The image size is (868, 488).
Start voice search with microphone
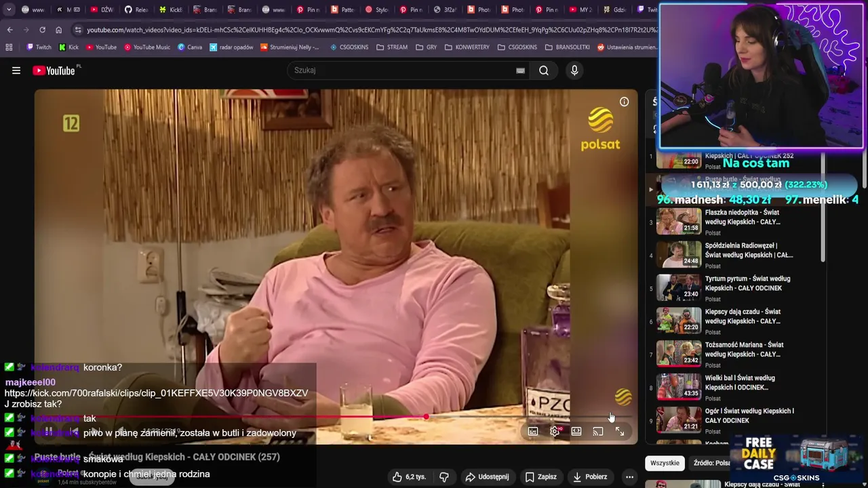click(x=574, y=70)
